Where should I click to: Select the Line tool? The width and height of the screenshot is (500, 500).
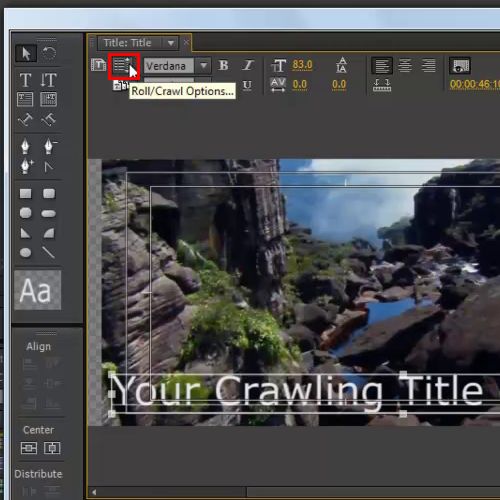tap(49, 252)
